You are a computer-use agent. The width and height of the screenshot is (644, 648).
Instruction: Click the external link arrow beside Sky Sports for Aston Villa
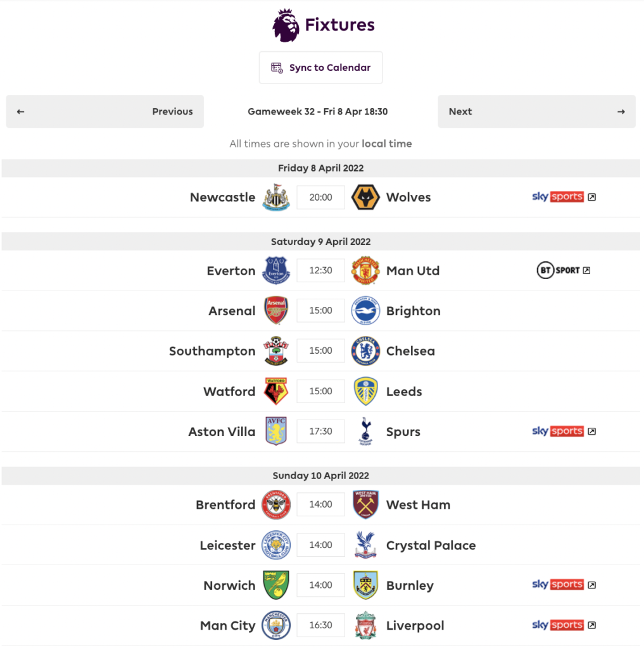pos(591,431)
